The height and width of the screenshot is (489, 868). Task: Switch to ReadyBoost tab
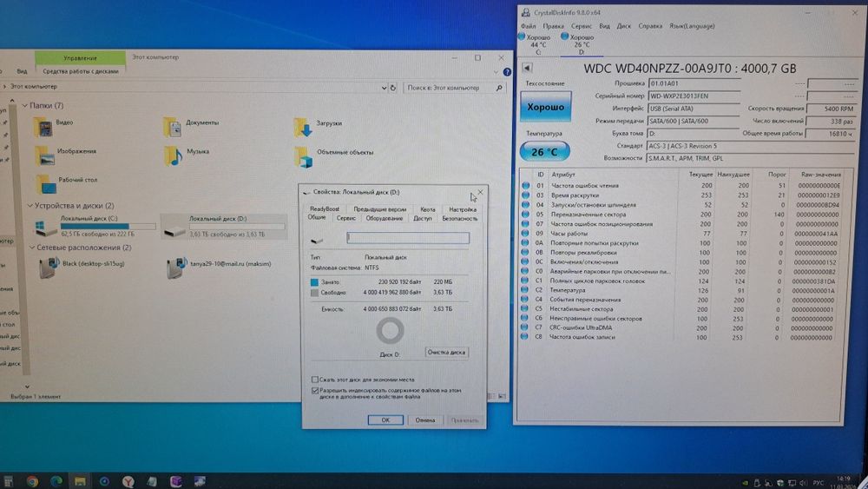325,208
